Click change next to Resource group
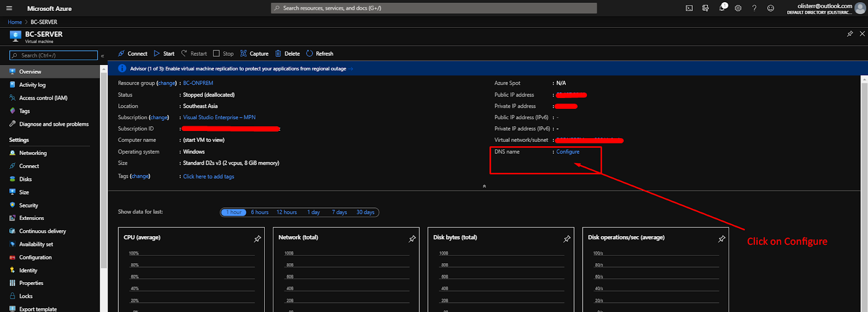Viewport: 868px width, 312px height. [167, 83]
